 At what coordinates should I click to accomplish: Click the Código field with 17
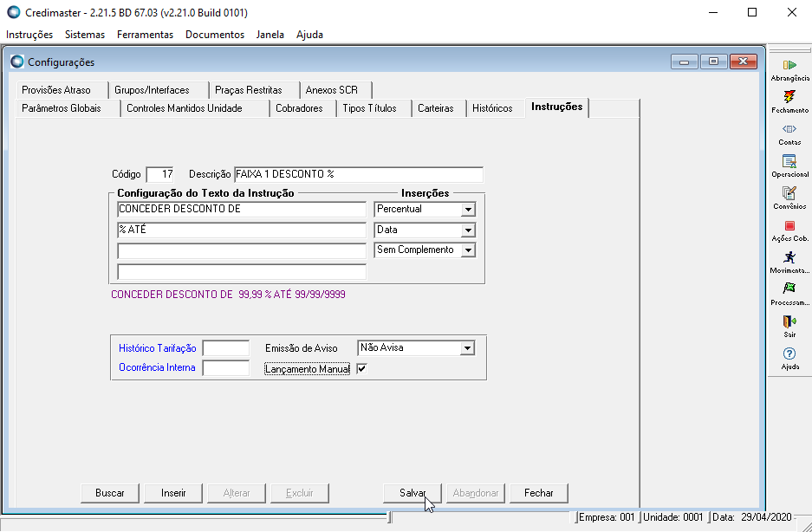point(160,174)
